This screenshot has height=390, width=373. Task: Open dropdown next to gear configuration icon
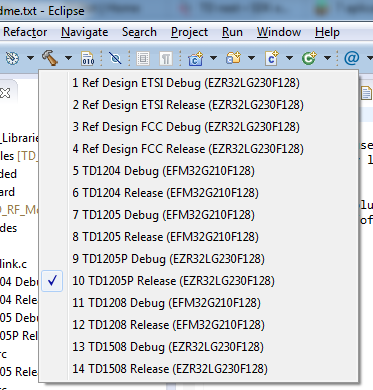pos(30,58)
